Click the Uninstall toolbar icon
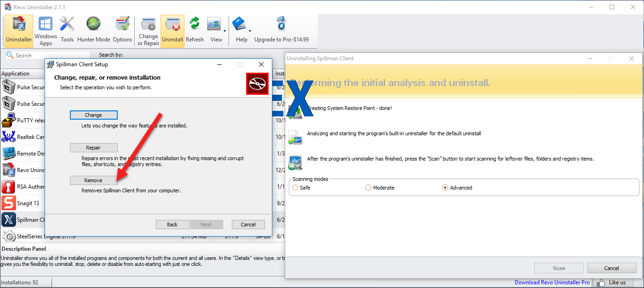The image size is (644, 288). click(x=172, y=31)
